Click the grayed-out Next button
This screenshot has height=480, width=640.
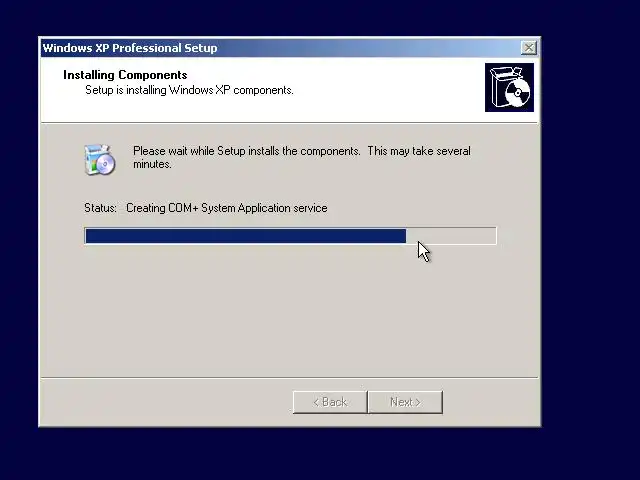pos(405,402)
